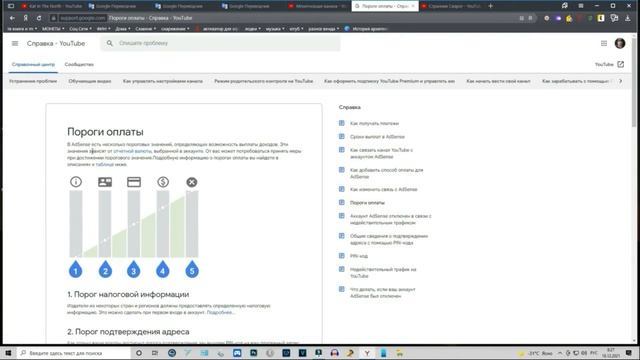Switch to Сообщество tab

tap(79, 64)
